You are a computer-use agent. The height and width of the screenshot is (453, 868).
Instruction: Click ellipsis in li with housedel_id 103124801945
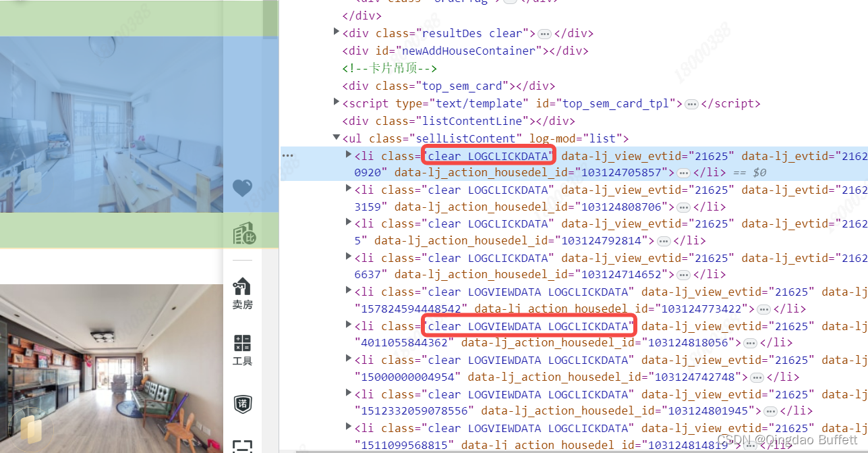(x=770, y=411)
